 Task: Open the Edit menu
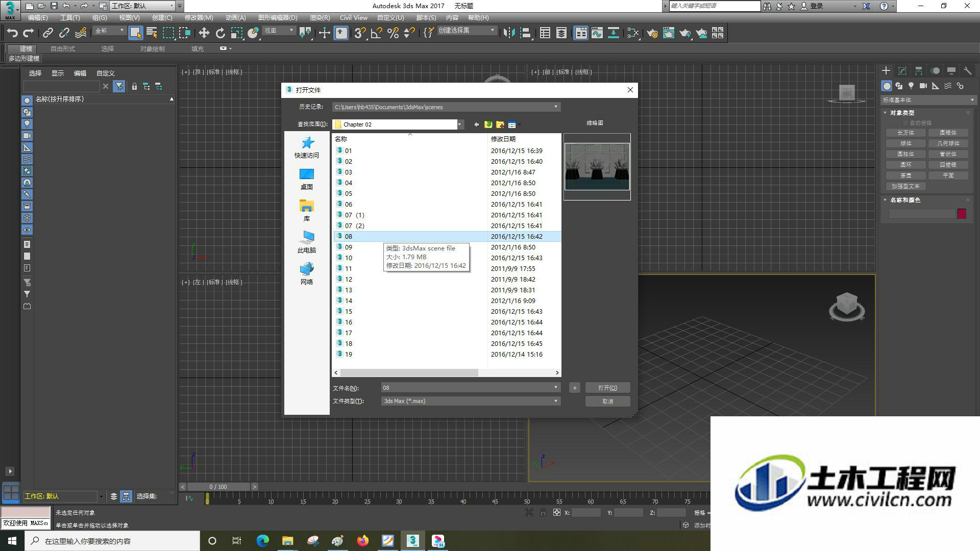point(38,17)
